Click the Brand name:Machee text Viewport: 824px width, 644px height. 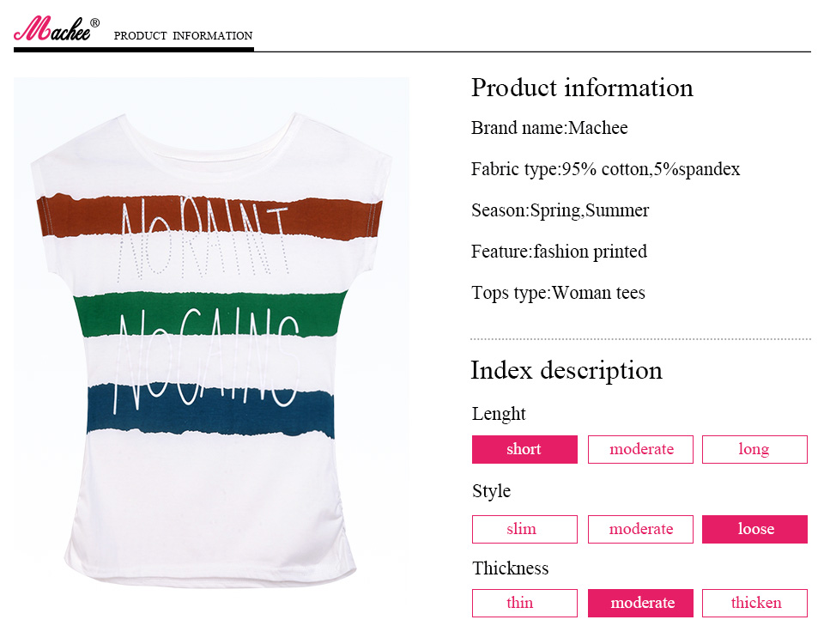[549, 128]
